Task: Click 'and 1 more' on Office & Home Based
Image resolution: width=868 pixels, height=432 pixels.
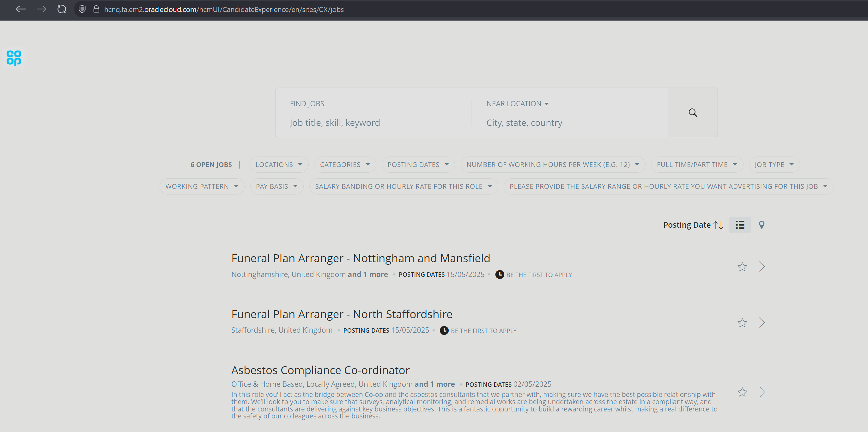Action: 434,384
